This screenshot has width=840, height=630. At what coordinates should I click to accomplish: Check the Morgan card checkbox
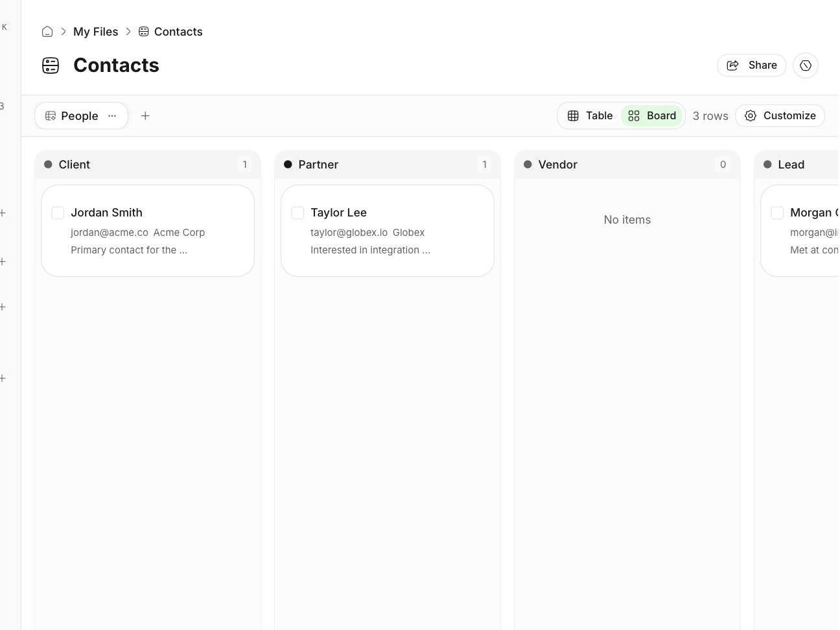(777, 213)
